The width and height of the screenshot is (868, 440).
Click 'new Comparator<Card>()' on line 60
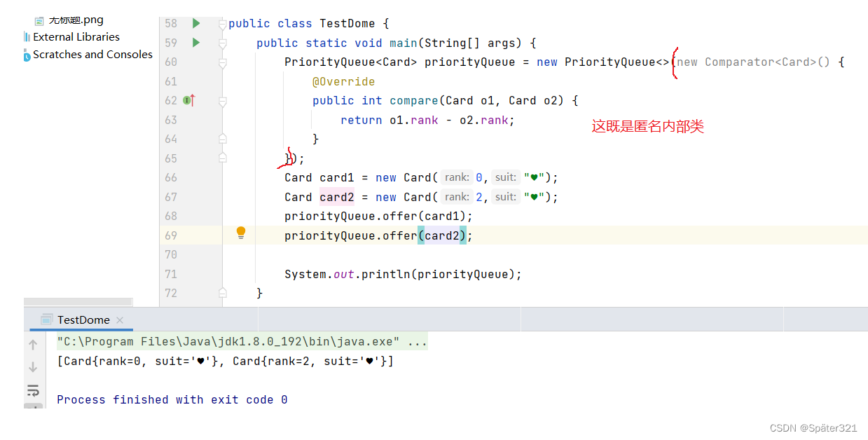[754, 62]
